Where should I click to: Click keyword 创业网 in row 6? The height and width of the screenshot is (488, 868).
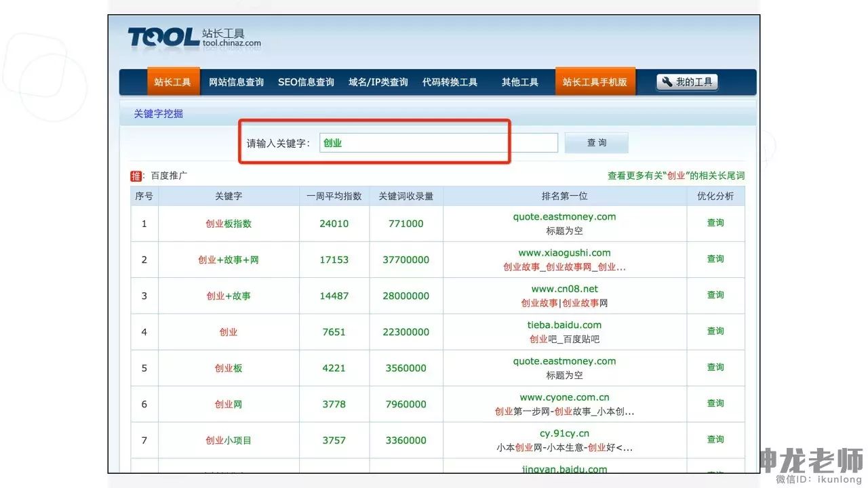click(229, 404)
